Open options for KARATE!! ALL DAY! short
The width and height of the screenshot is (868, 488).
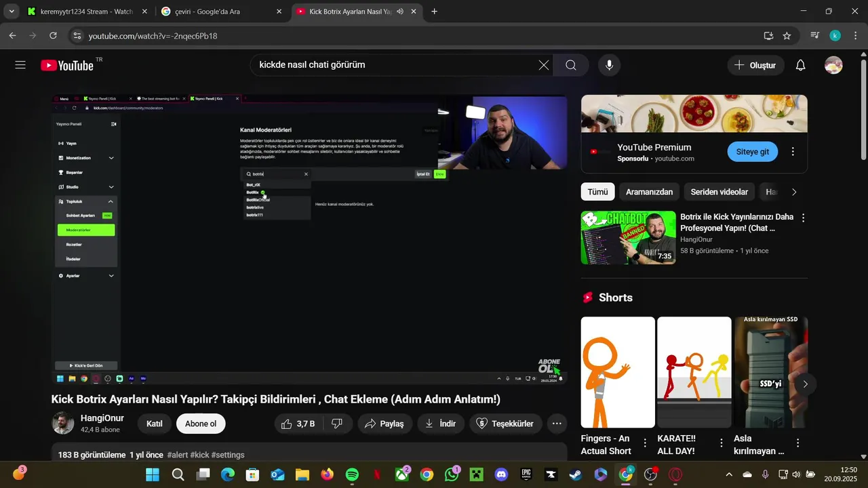pyautogui.click(x=721, y=443)
